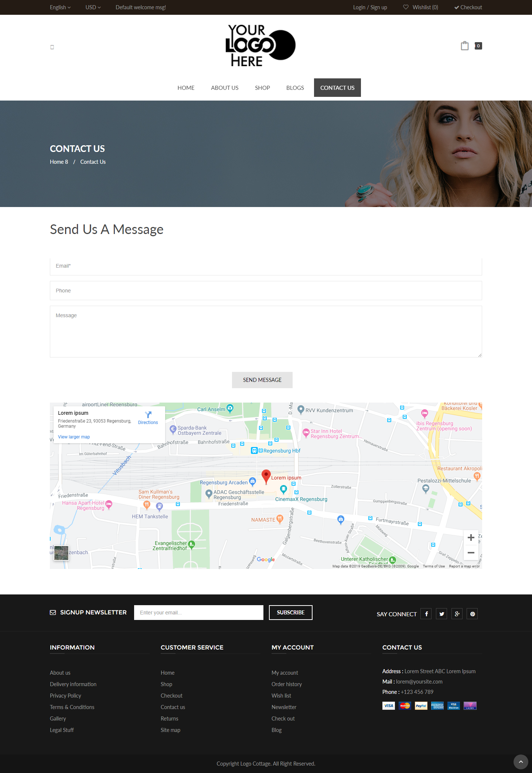
Task: Go to the Shop menu item
Action: [x=262, y=88]
